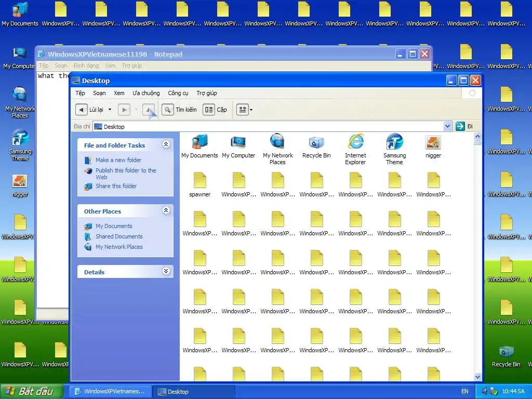Select Internet Explorer icon
This screenshot has height=399, width=532.
pyautogui.click(x=355, y=149)
